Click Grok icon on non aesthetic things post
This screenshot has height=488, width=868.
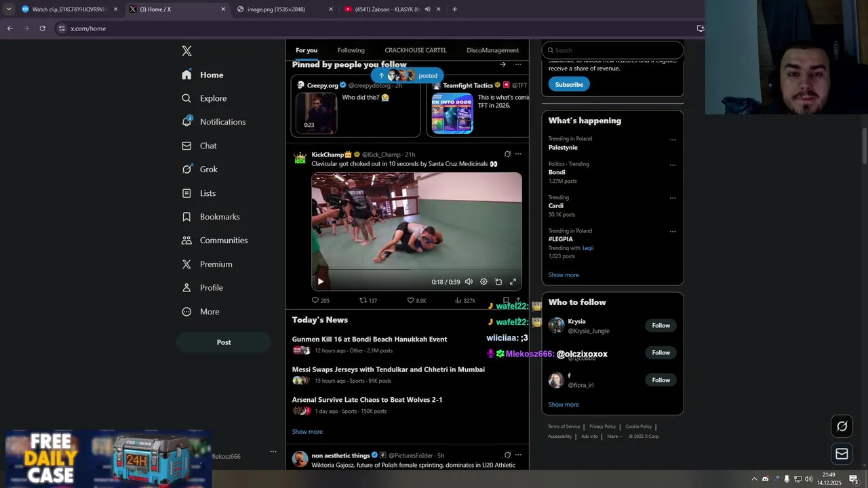click(x=507, y=455)
